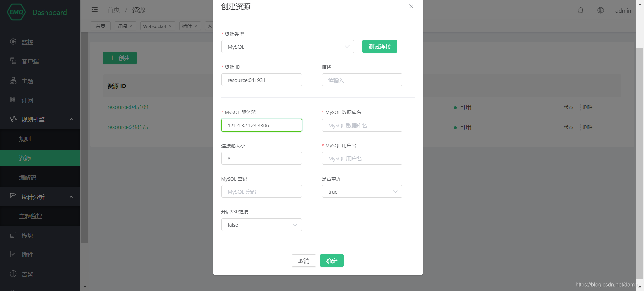Screen dimensions: 644x291
Task: Click the 资源 ID column header
Action: pyautogui.click(x=117, y=86)
